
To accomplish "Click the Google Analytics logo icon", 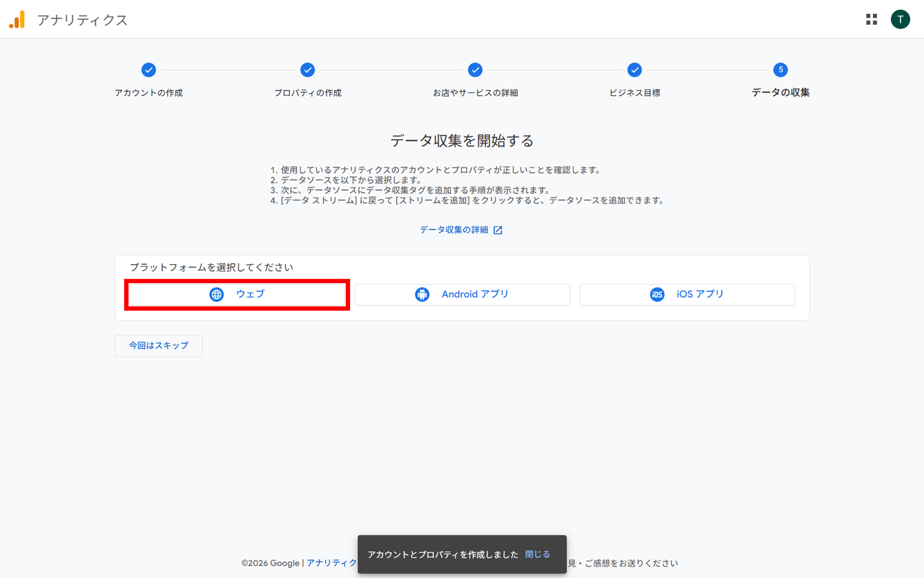I will 17,20.
